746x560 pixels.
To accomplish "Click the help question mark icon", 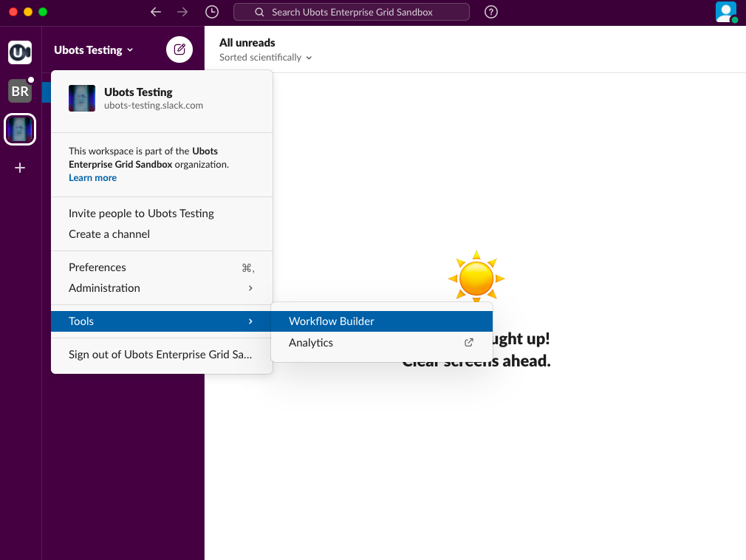I will pos(490,12).
